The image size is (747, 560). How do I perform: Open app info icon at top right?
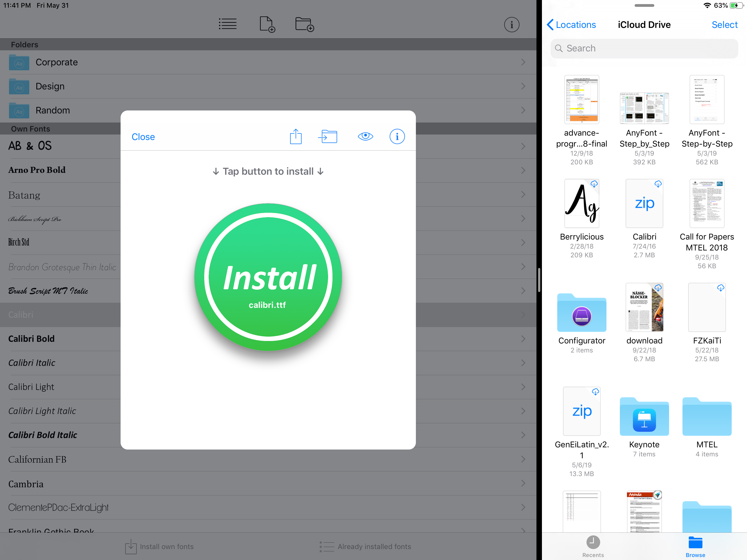[x=511, y=25]
